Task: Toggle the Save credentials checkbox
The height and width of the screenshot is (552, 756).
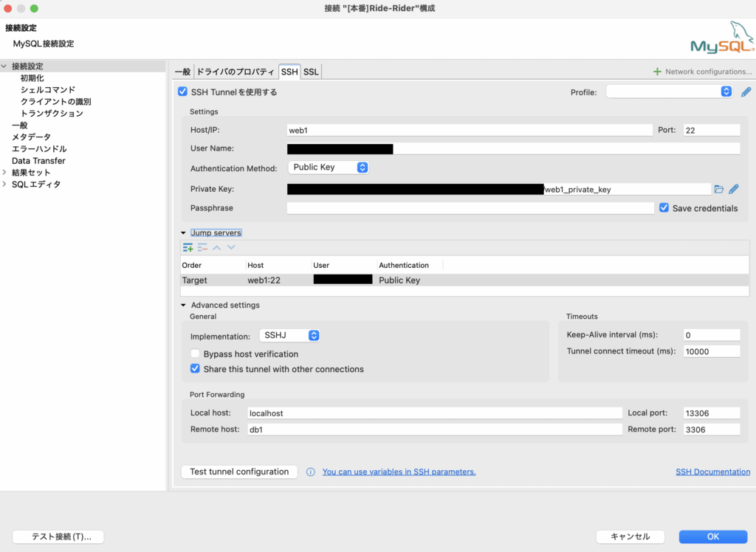Action: (x=664, y=208)
